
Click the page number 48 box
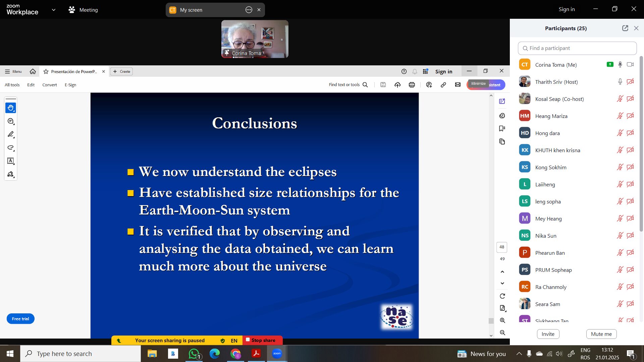pos(502,247)
